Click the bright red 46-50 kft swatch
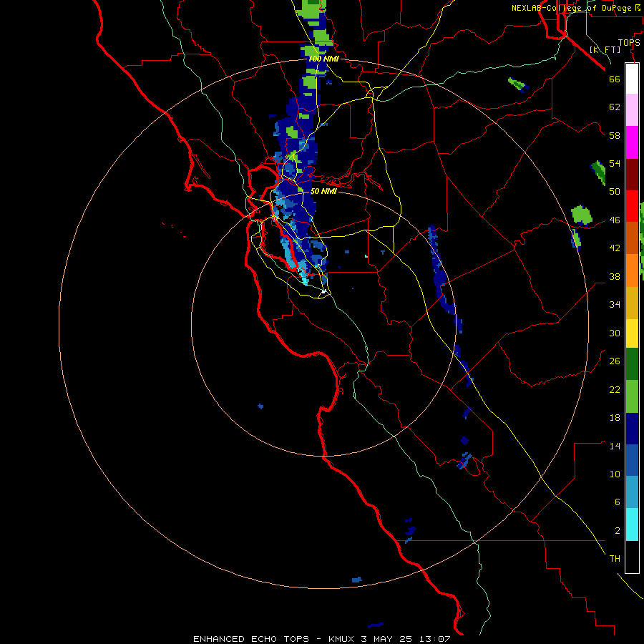The image size is (644, 644). tap(632, 206)
